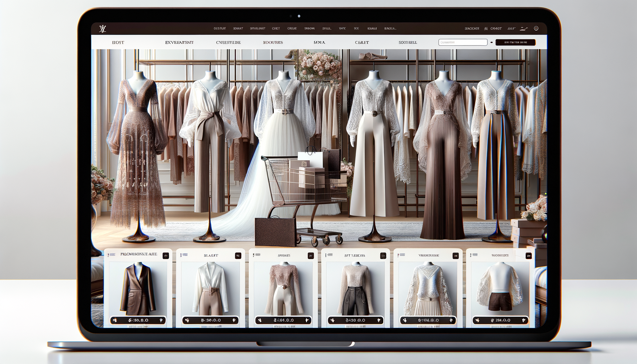Click the right icon in the SLAEFT price bar
637x364 pixels.
234,320
